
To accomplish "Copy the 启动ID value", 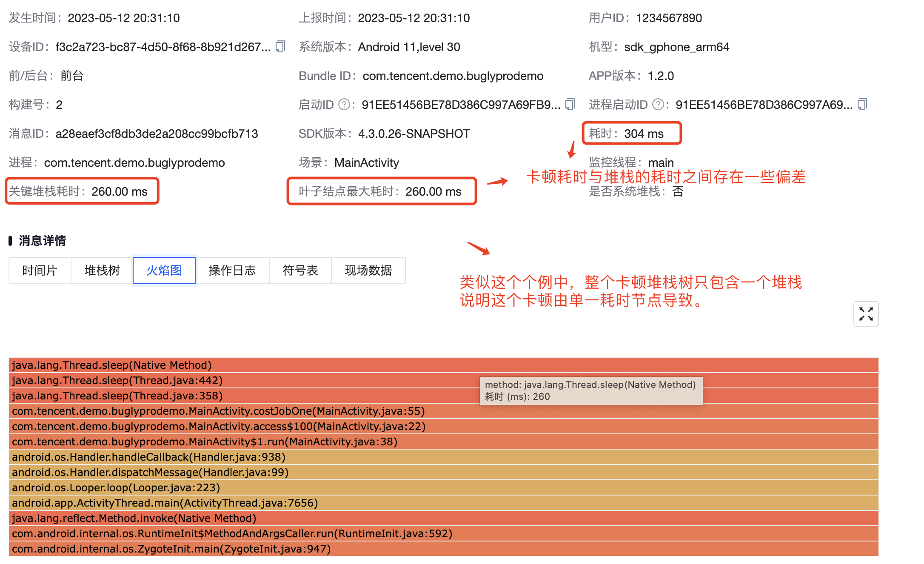I will 570,104.
